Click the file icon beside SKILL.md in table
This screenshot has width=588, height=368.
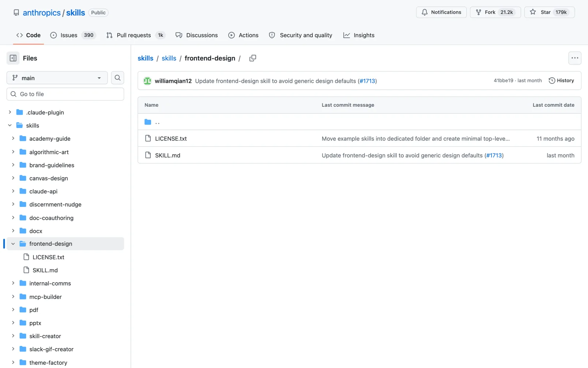pyautogui.click(x=148, y=155)
